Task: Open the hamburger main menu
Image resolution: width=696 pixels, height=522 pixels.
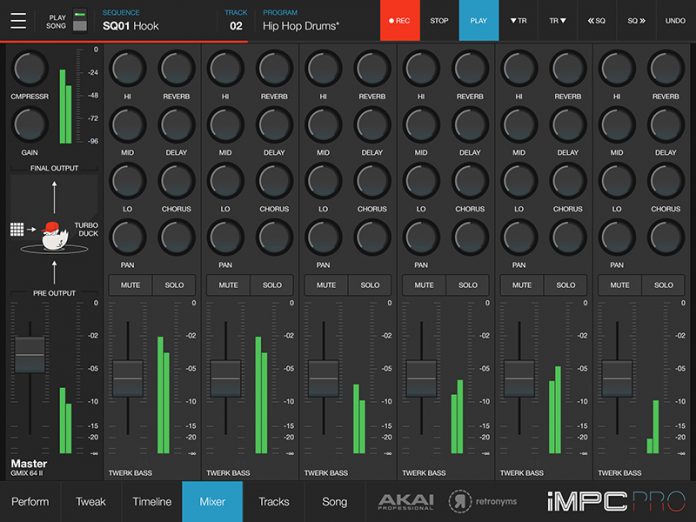Action: coord(19,21)
